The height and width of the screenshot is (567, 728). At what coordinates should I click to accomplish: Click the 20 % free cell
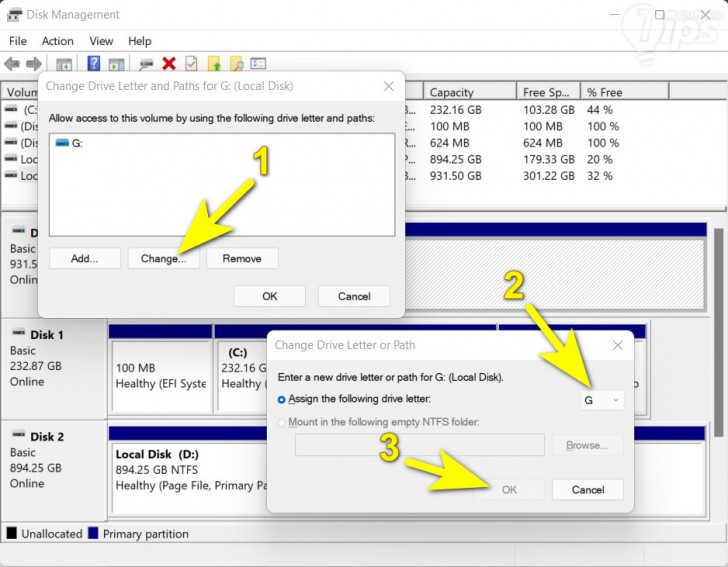point(600,159)
